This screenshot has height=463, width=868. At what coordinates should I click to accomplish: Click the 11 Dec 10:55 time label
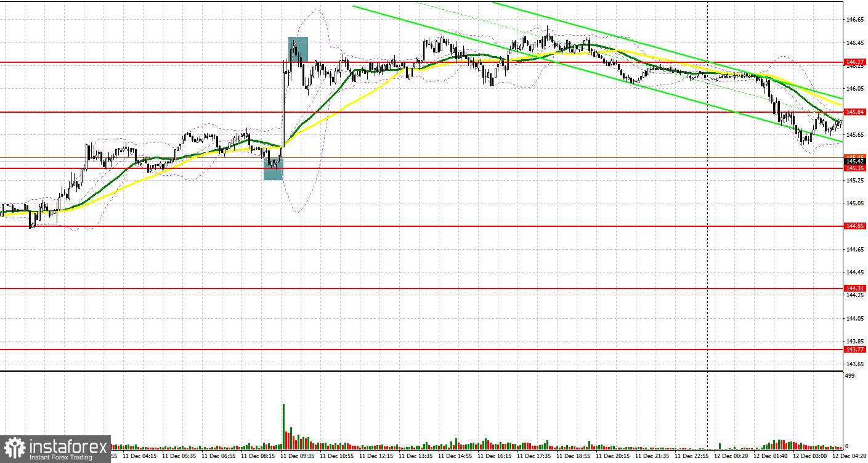pyautogui.click(x=338, y=456)
